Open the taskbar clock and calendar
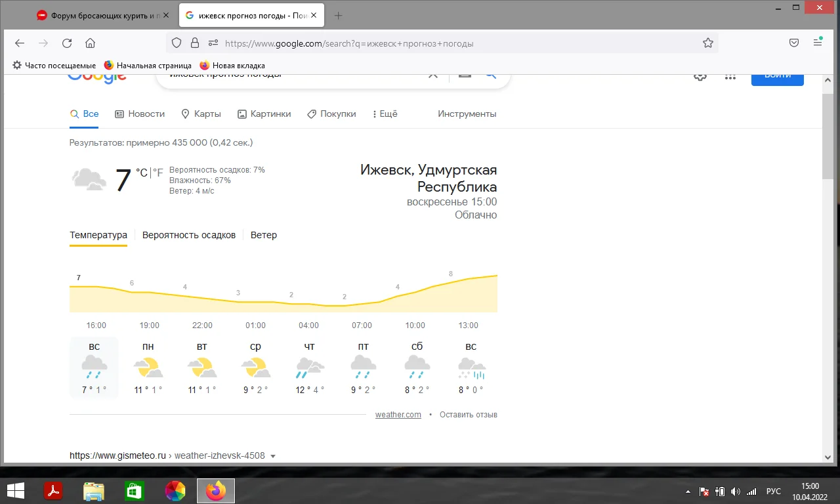The width and height of the screenshot is (840, 504). [810, 491]
